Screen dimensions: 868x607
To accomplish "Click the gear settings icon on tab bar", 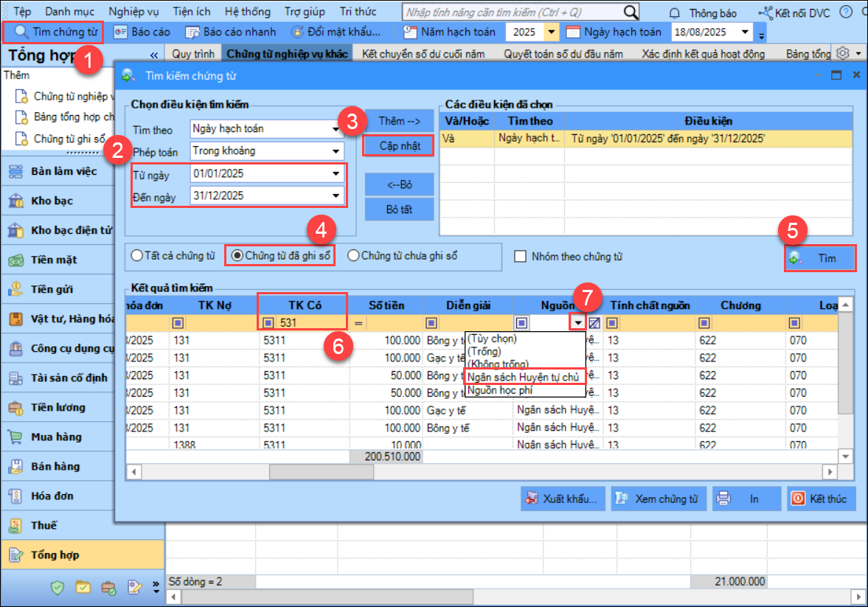I will click(842, 54).
